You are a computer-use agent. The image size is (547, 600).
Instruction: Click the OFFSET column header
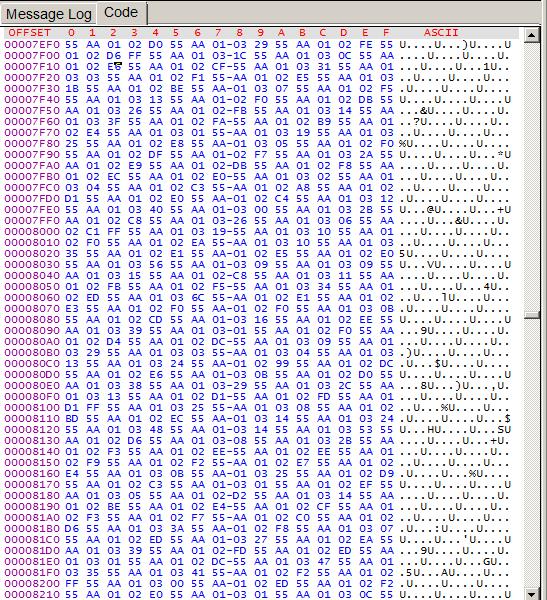point(29,33)
